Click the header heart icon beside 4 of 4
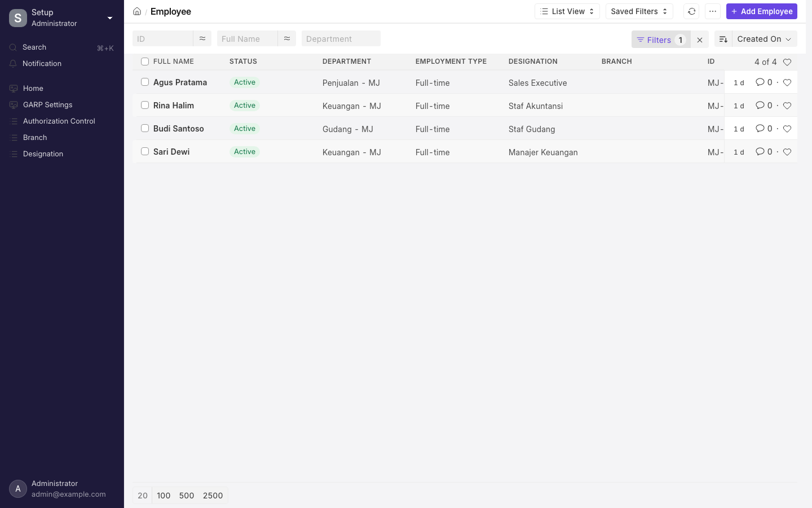Viewport: 812px width, 508px height. click(787, 62)
